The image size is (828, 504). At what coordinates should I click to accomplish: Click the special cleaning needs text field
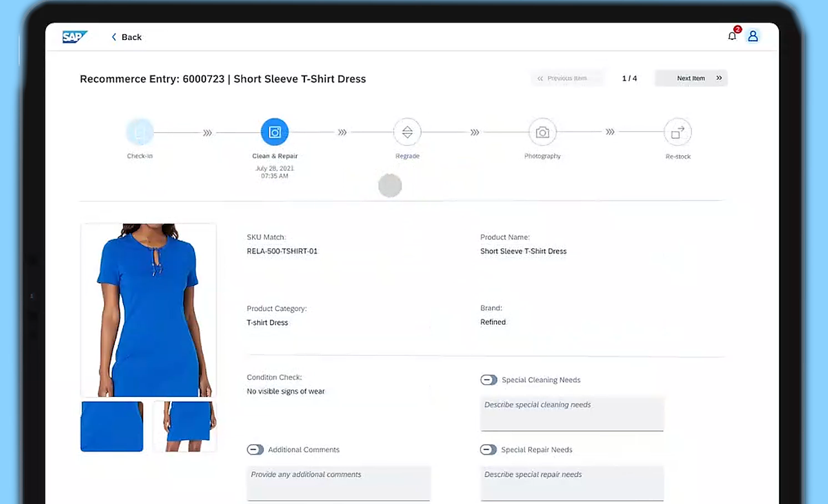click(572, 414)
